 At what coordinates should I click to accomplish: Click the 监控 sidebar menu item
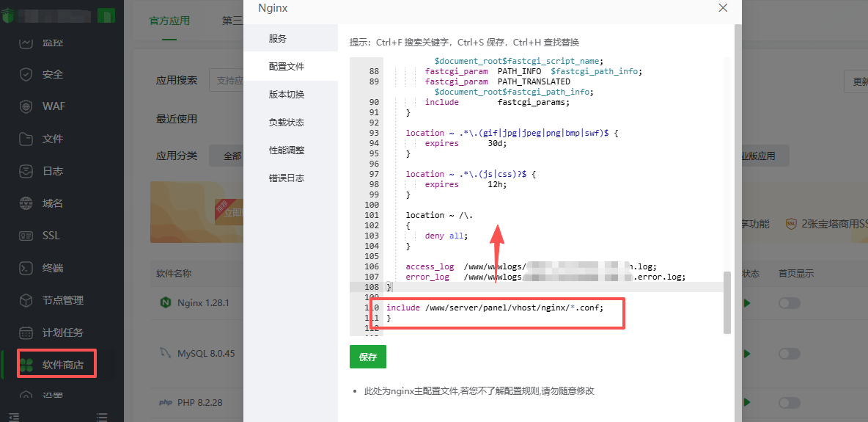coord(53,42)
